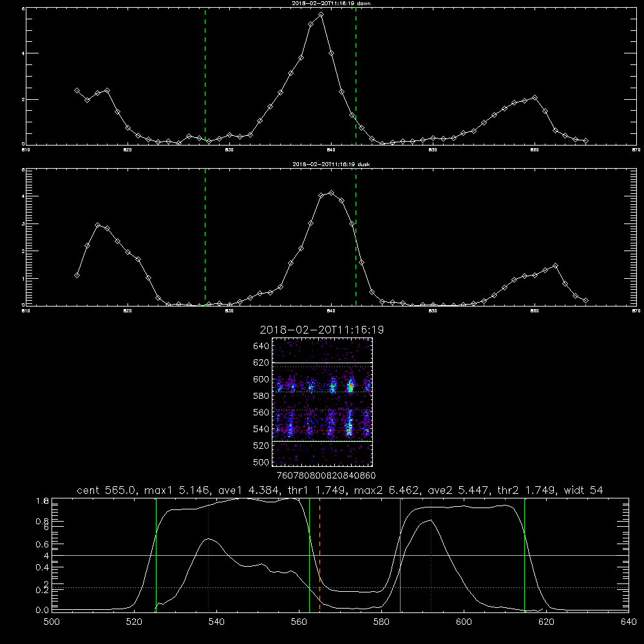Click the 'max1 5.146' value

pyautogui.click(x=177, y=490)
